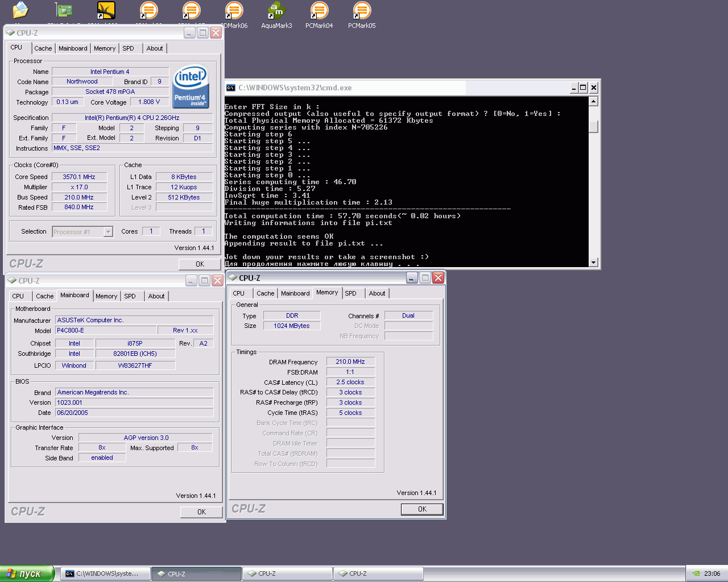This screenshot has height=582, width=728.
Task: Click the FSB:DRAM ratio value 1:1
Action: pyautogui.click(x=350, y=372)
